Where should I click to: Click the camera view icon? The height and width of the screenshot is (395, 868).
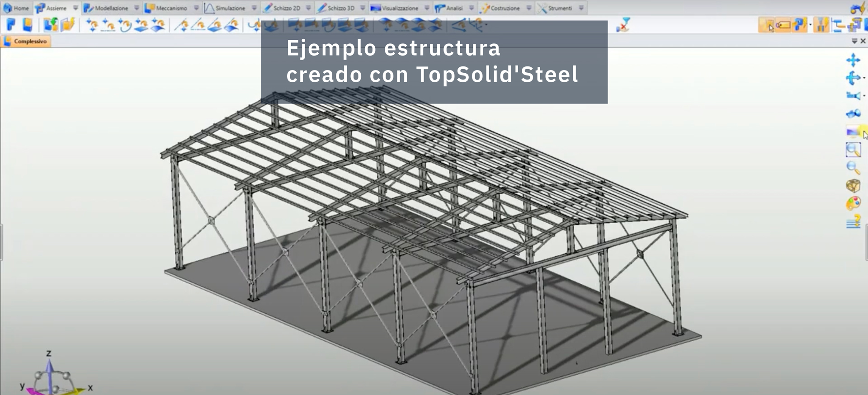(x=853, y=96)
